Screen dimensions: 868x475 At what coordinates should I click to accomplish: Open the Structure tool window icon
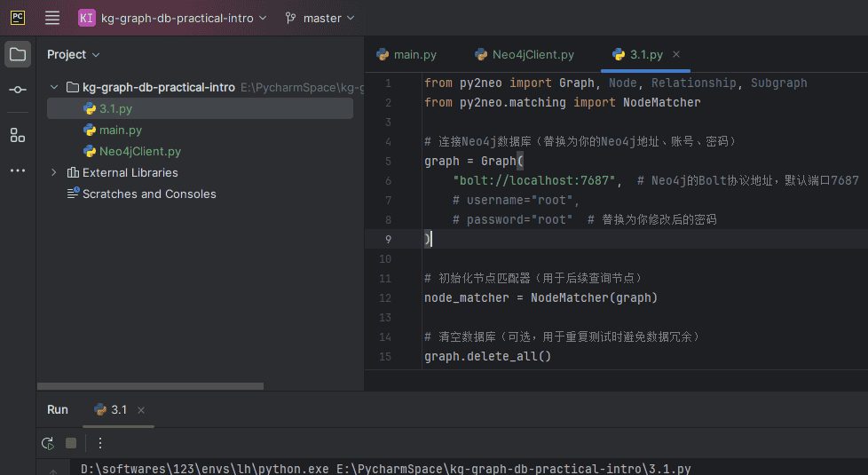pyautogui.click(x=18, y=135)
